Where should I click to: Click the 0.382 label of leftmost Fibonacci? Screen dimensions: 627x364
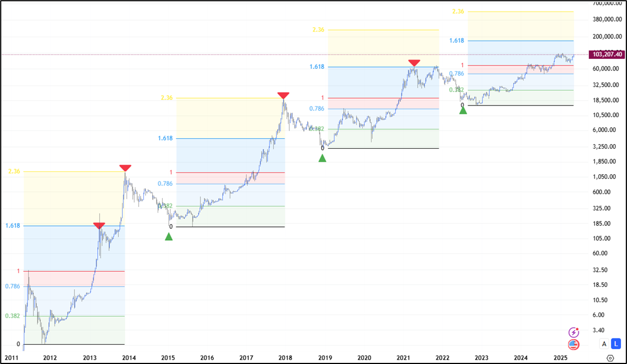[13, 316]
